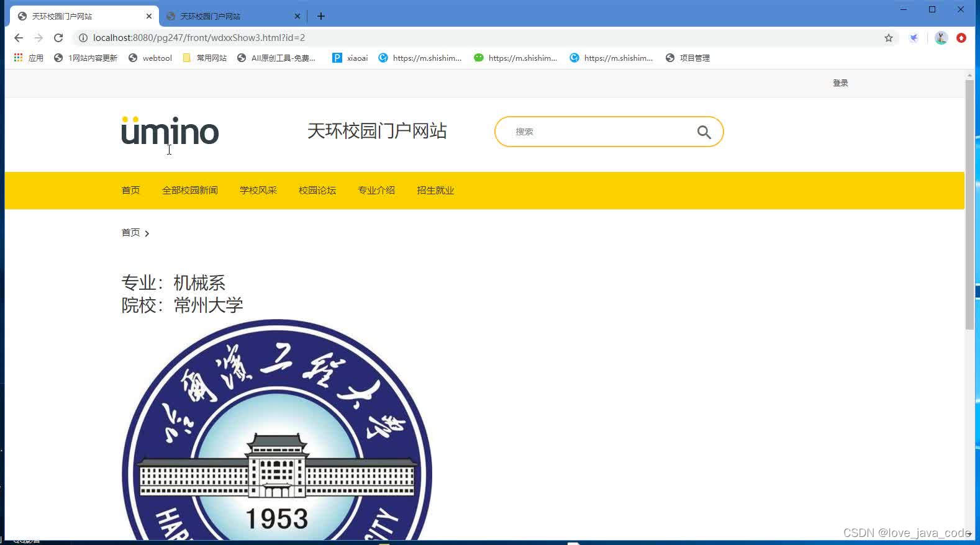Image resolution: width=980 pixels, height=545 pixels.
Task: Open 招生就业 menu item
Action: pyautogui.click(x=435, y=191)
